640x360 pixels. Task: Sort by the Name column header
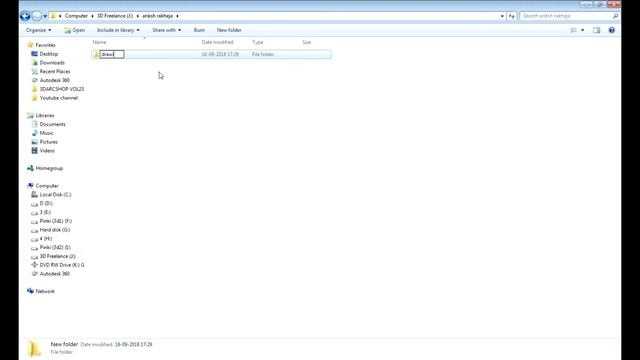[99, 42]
